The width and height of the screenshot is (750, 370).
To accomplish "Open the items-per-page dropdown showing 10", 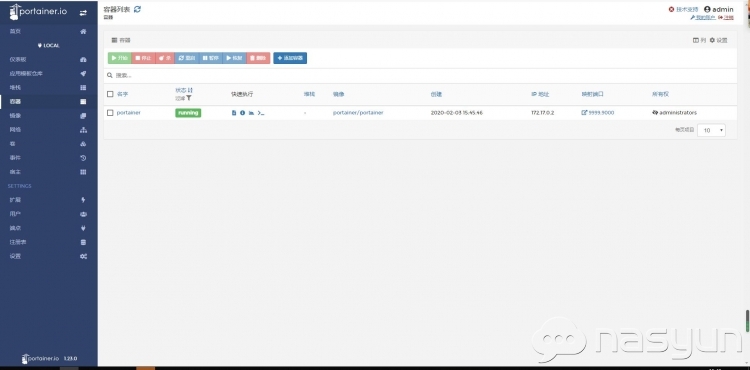I will tap(711, 130).
